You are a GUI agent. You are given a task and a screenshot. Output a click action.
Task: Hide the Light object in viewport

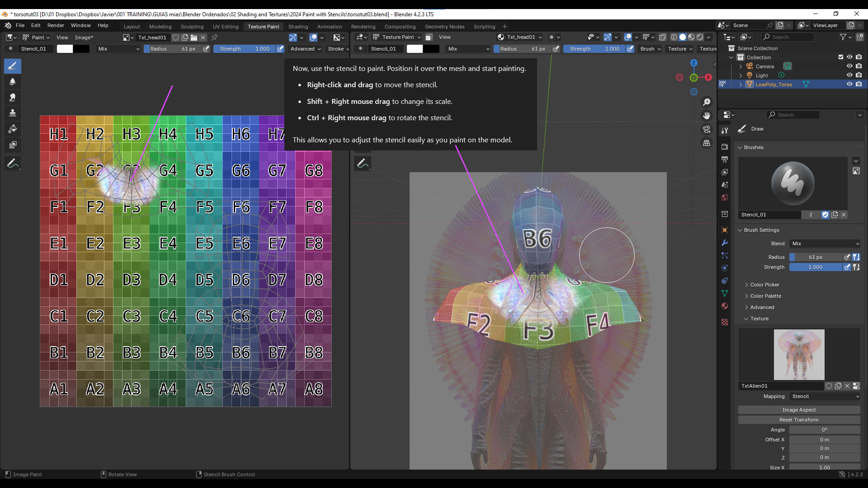(849, 75)
